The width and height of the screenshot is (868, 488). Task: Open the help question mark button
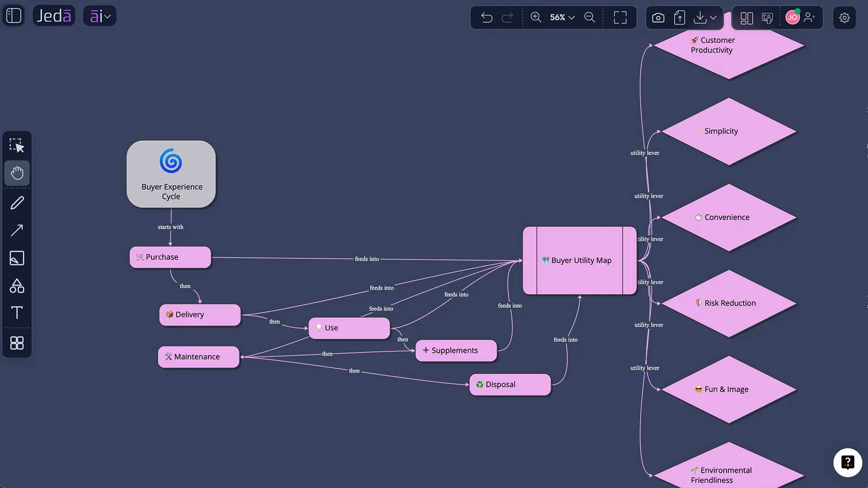(x=848, y=462)
